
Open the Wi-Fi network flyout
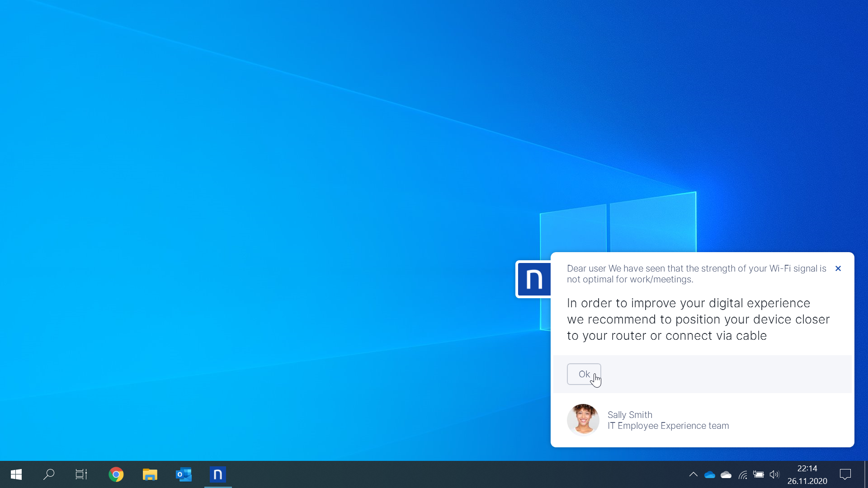(x=743, y=474)
